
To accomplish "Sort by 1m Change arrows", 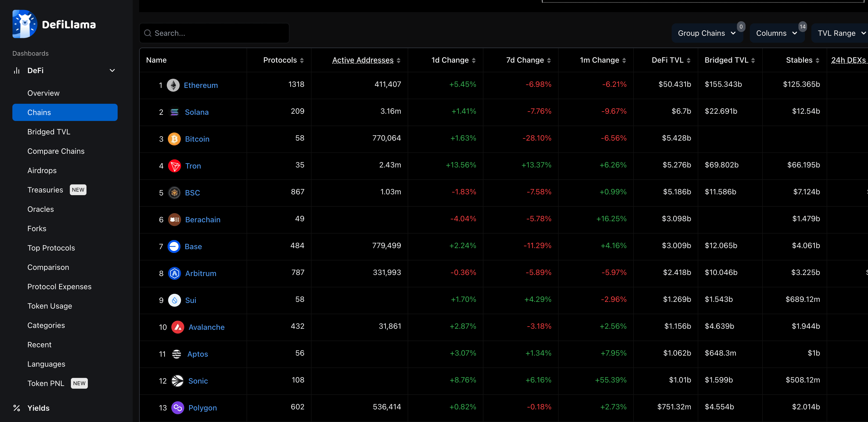I will coord(624,60).
